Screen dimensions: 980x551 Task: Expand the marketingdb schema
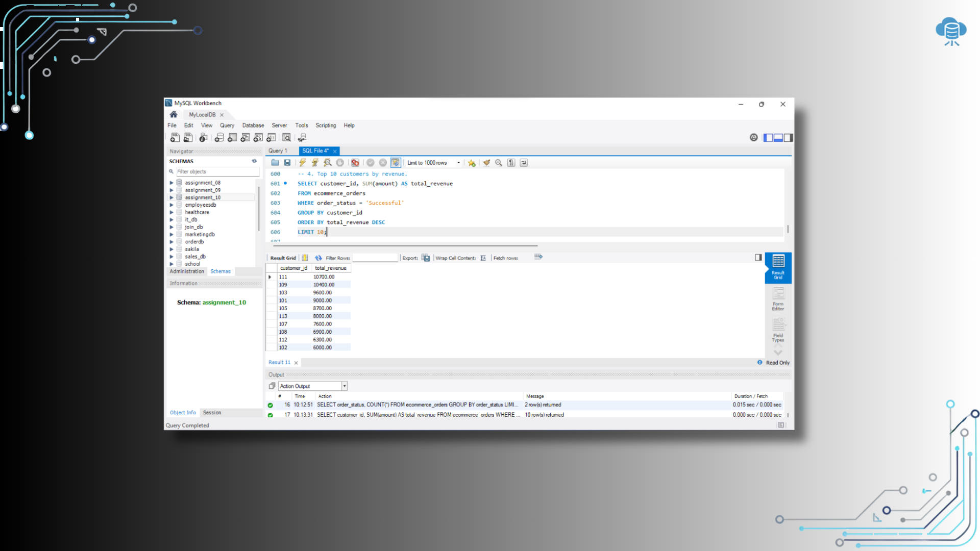171,235
